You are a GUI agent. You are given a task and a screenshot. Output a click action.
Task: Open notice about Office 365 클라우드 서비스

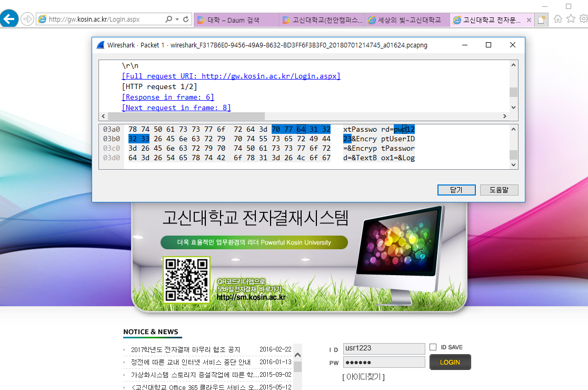click(x=195, y=387)
